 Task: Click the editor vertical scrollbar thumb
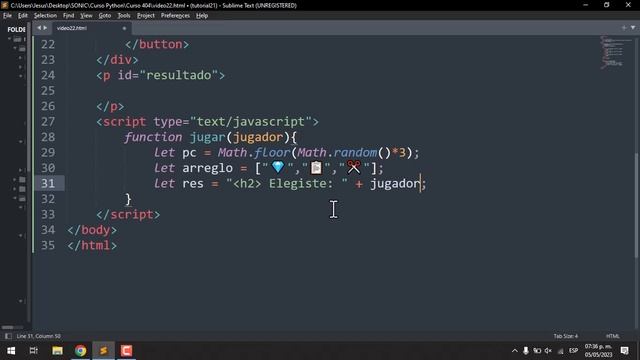[636, 205]
